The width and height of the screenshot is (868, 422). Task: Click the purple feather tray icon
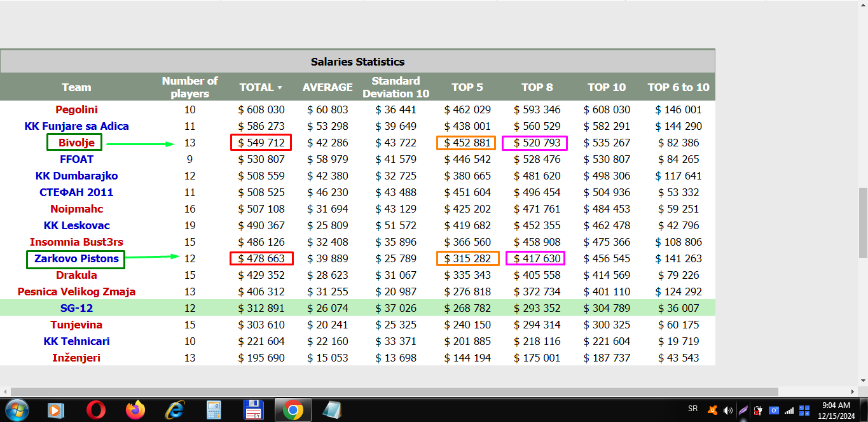pyautogui.click(x=743, y=411)
